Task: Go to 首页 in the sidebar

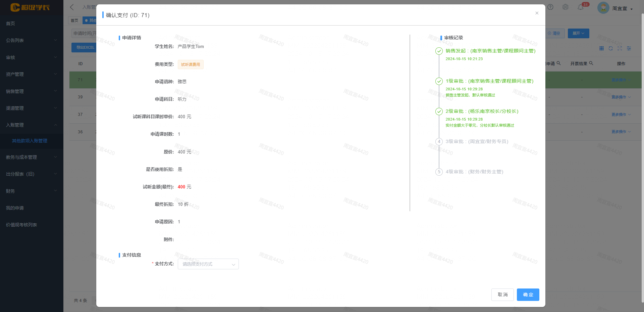Action: point(10,24)
